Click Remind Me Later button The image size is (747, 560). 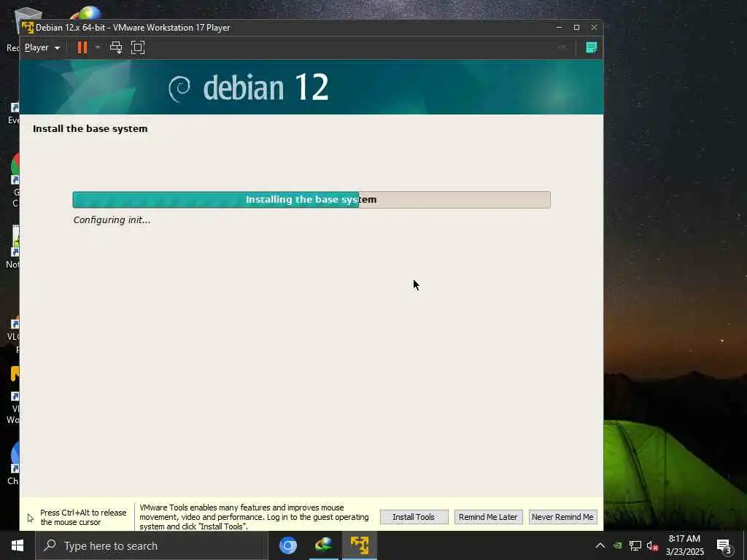click(x=488, y=517)
